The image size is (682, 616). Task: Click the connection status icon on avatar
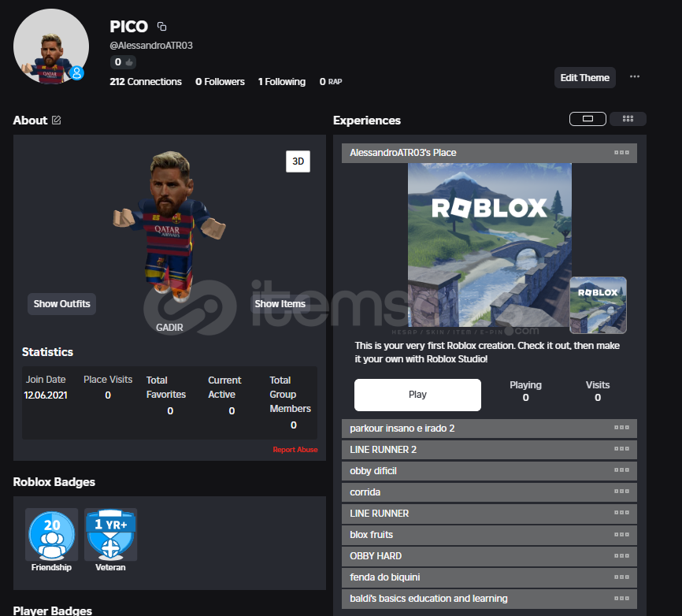[x=76, y=73]
